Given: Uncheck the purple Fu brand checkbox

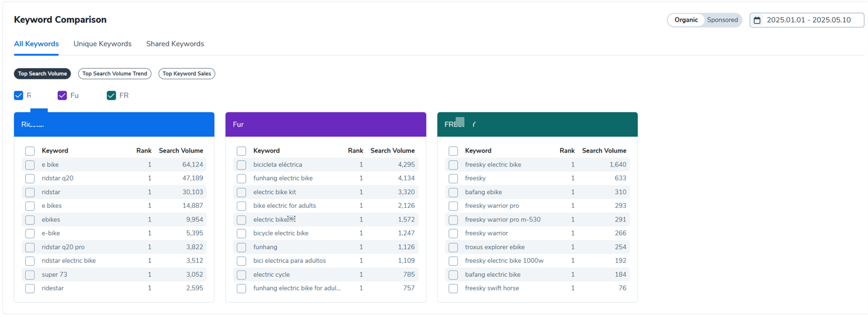Looking at the screenshot, I should [x=62, y=95].
